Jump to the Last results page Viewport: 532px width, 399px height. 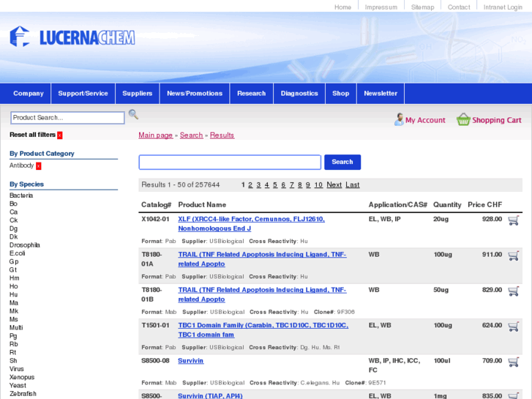pyautogui.click(x=353, y=184)
